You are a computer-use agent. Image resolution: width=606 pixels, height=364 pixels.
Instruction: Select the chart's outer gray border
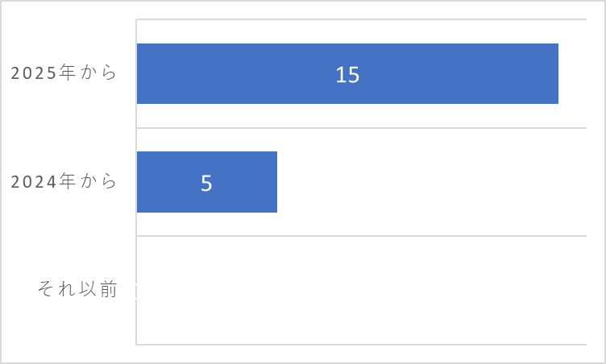tap(303, 1)
